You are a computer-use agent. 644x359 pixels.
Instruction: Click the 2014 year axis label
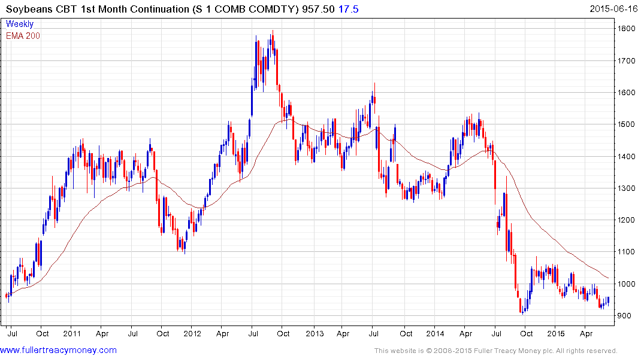click(435, 333)
